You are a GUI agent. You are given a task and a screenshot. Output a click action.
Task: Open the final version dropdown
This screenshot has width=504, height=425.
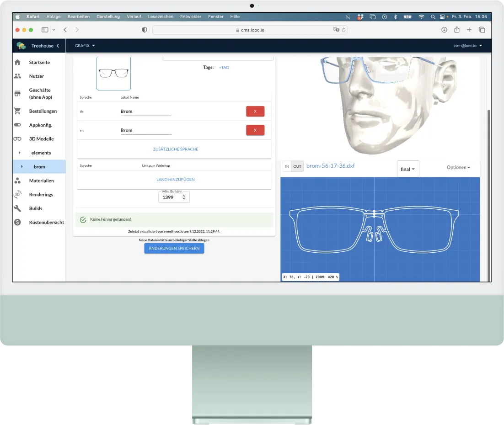pyautogui.click(x=408, y=169)
